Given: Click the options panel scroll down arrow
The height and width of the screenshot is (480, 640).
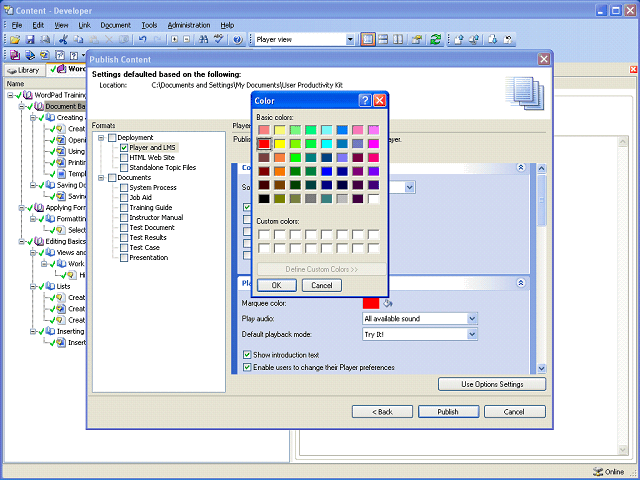Looking at the screenshot, I should pyautogui.click(x=542, y=368).
